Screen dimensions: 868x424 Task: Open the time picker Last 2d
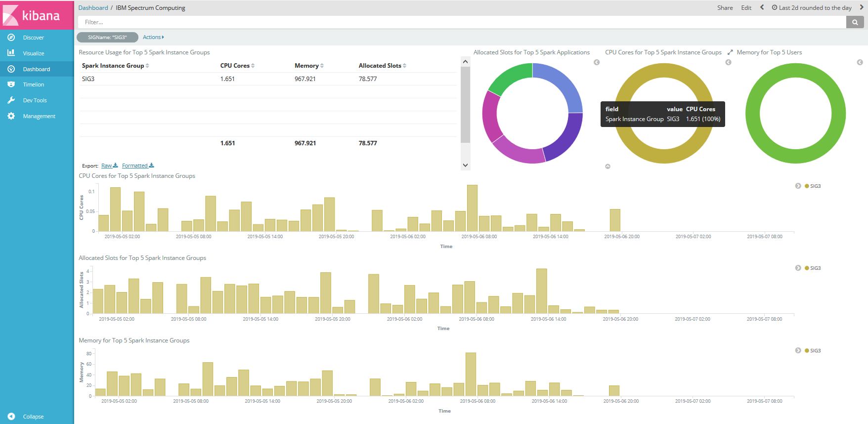[812, 8]
